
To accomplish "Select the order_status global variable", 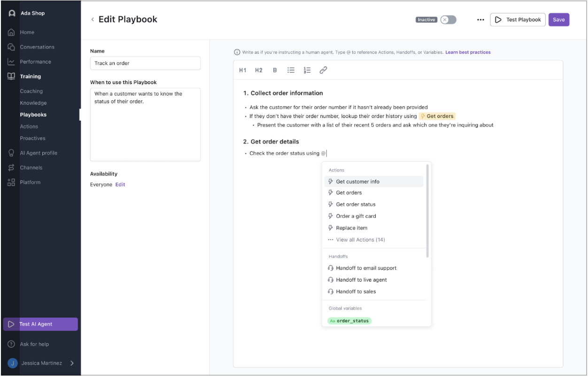I will coord(349,321).
